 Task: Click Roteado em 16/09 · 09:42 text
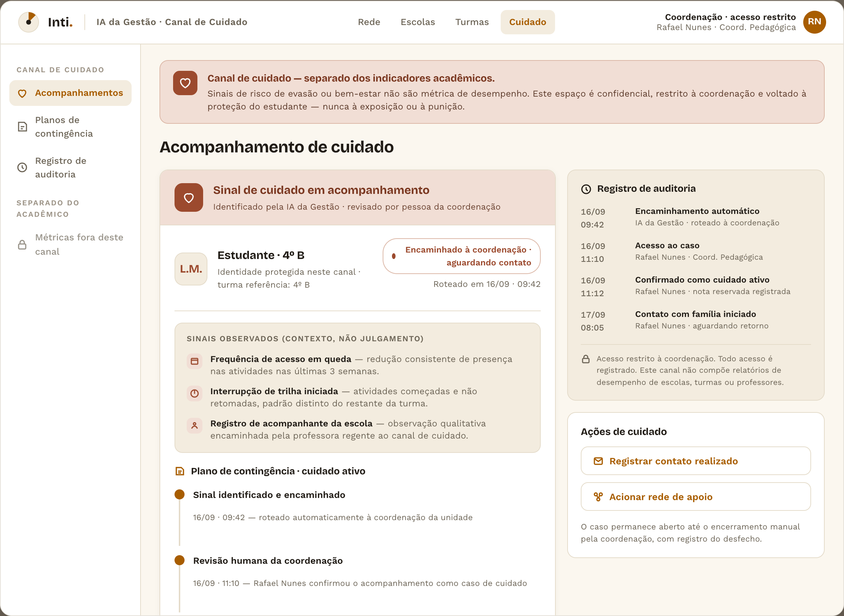487,284
